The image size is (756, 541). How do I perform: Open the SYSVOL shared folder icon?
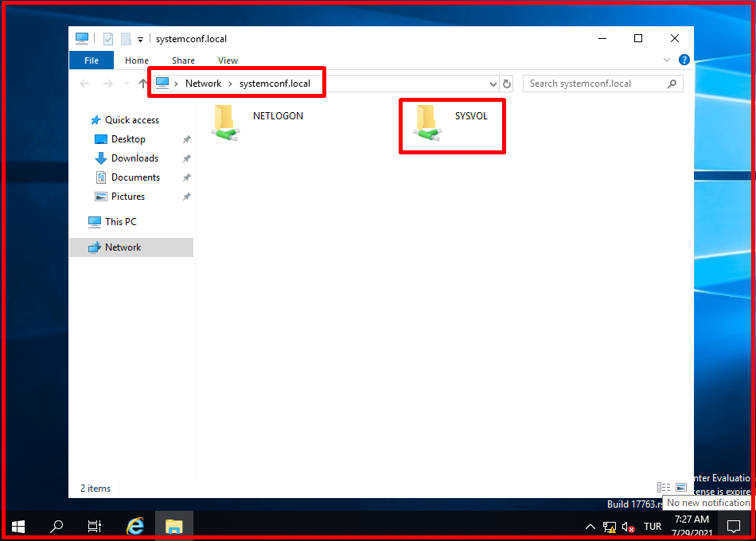(427, 123)
